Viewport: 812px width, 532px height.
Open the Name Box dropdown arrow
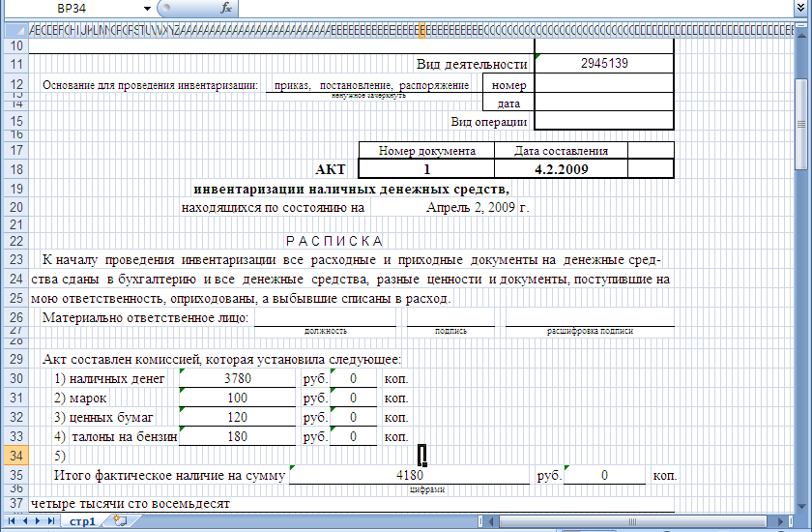[147, 9]
